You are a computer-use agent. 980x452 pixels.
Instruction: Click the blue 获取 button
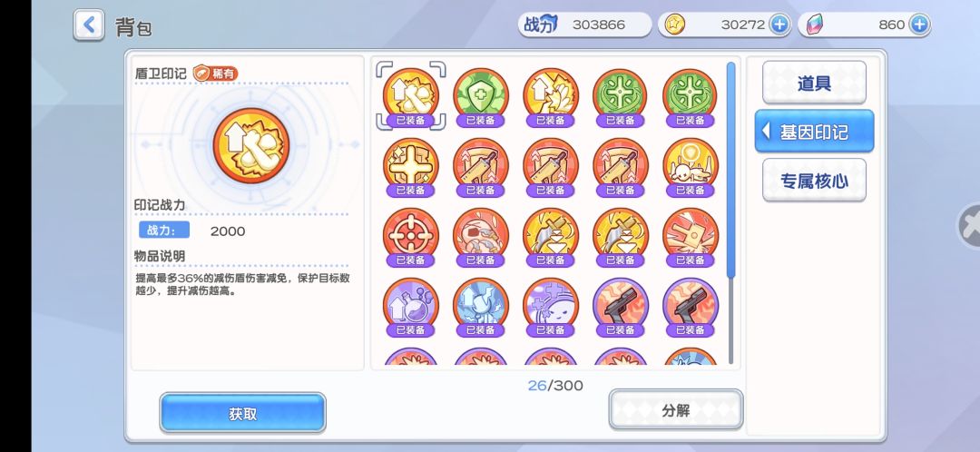pyautogui.click(x=242, y=413)
